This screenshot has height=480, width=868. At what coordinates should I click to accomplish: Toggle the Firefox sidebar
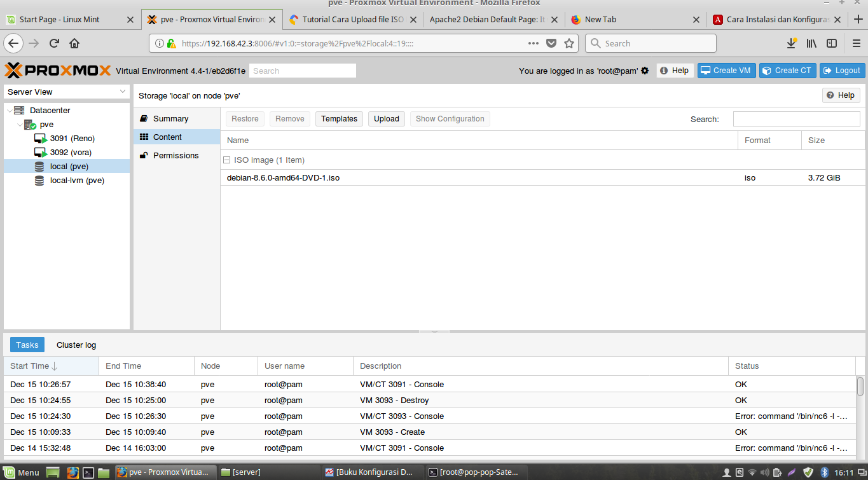coord(832,43)
